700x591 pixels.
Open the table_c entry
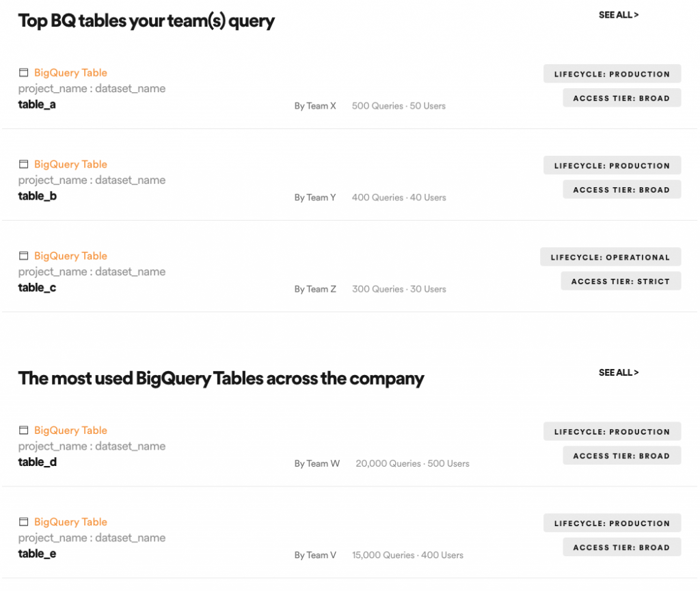click(x=37, y=288)
